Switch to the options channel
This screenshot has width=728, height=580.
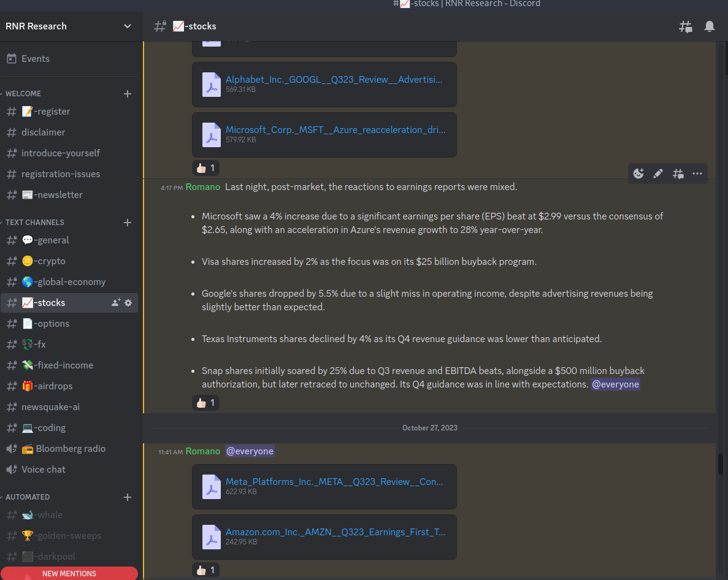pos(69,323)
